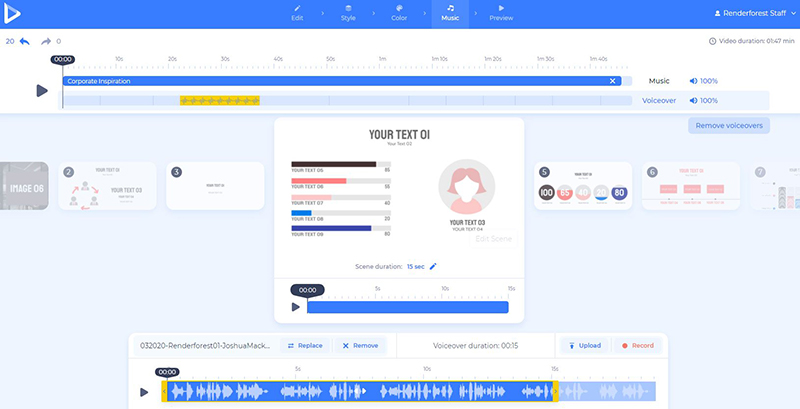Open the Color step
Screen dimensions: 800x409
coord(399,13)
